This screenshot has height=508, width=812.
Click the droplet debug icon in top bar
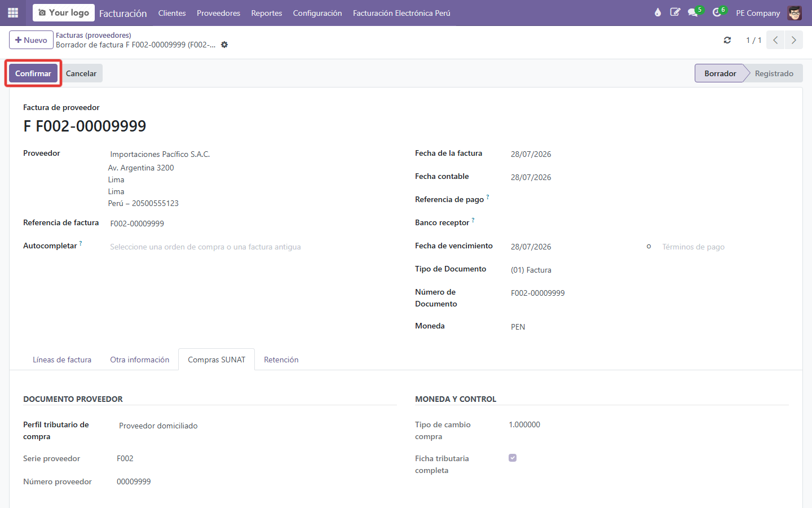(x=657, y=12)
